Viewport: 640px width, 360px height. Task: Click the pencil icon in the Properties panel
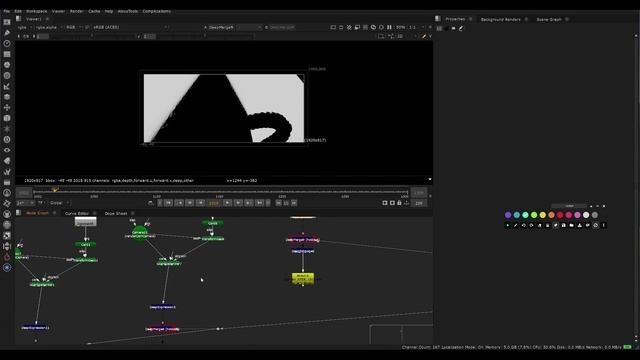click(461, 28)
